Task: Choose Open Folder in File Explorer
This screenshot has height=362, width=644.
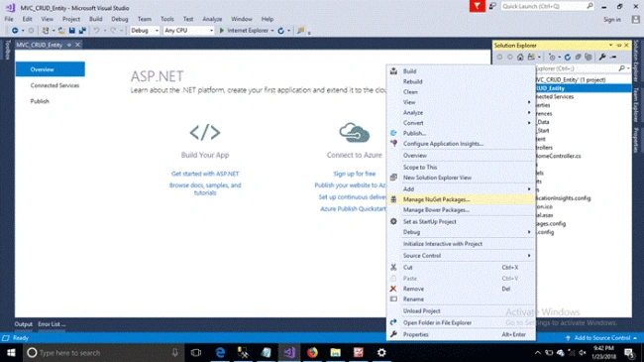Action: [462, 323]
